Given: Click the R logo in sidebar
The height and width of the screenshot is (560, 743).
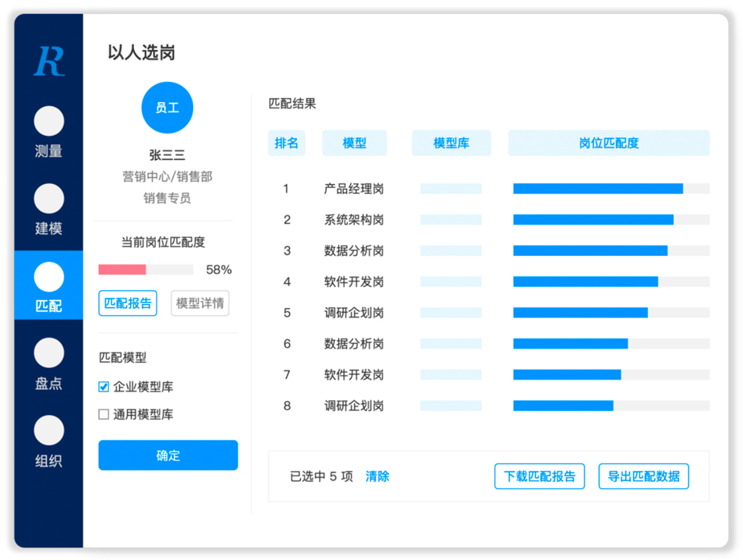Looking at the screenshot, I should click(x=48, y=61).
